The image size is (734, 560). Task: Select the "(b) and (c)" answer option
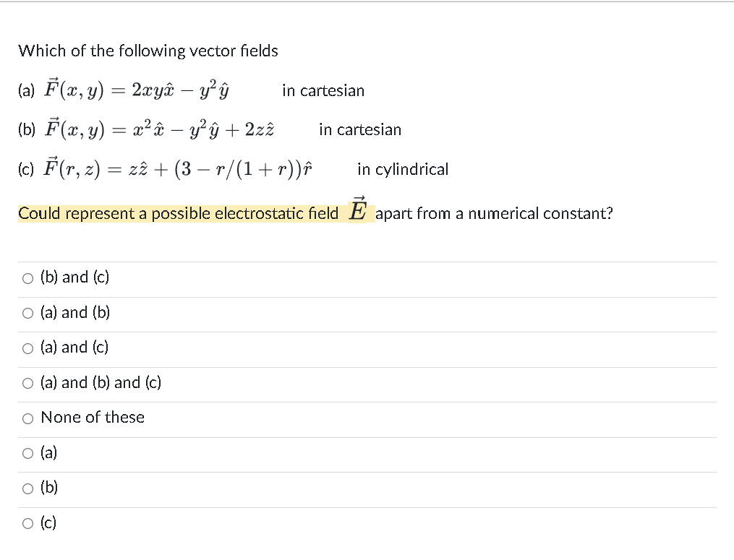(x=27, y=277)
